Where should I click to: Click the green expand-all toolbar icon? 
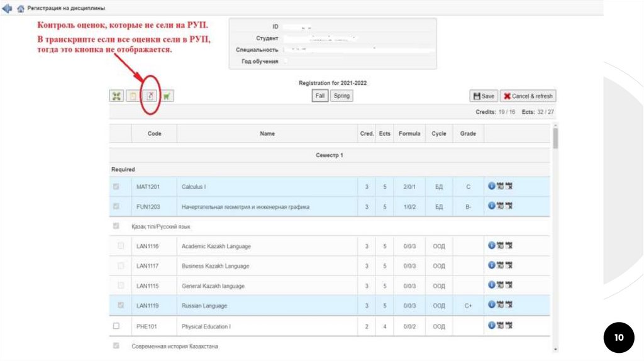tap(116, 96)
